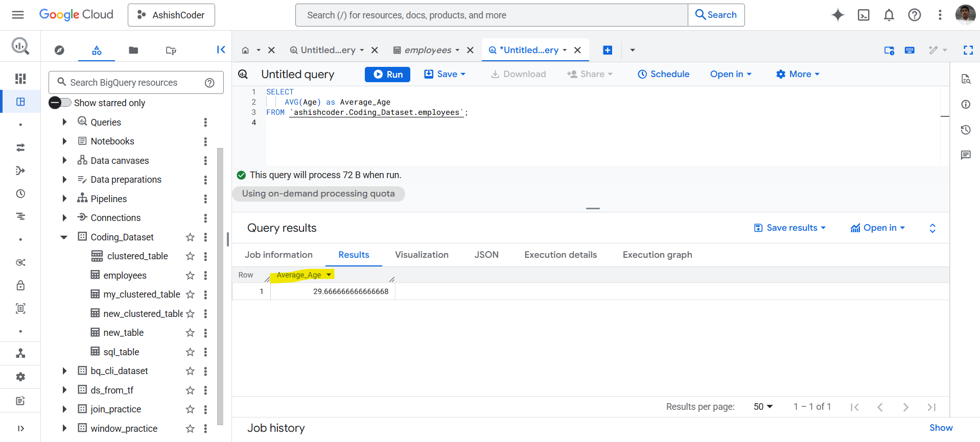Go to the home tab icon

click(x=245, y=50)
